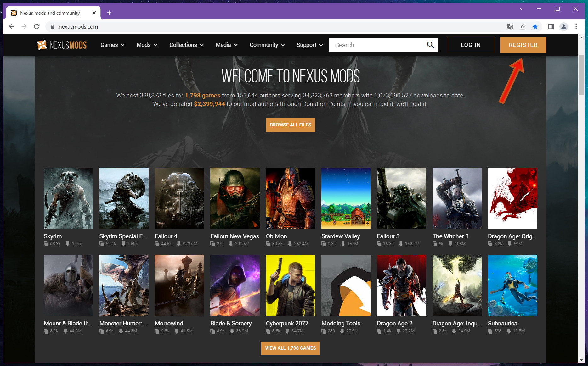The image size is (588, 366).
Task: Close the Nexus mods tab
Action: click(94, 13)
